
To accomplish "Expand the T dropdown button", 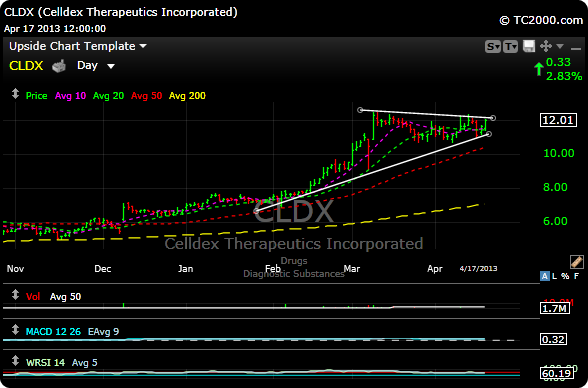I will (x=510, y=46).
